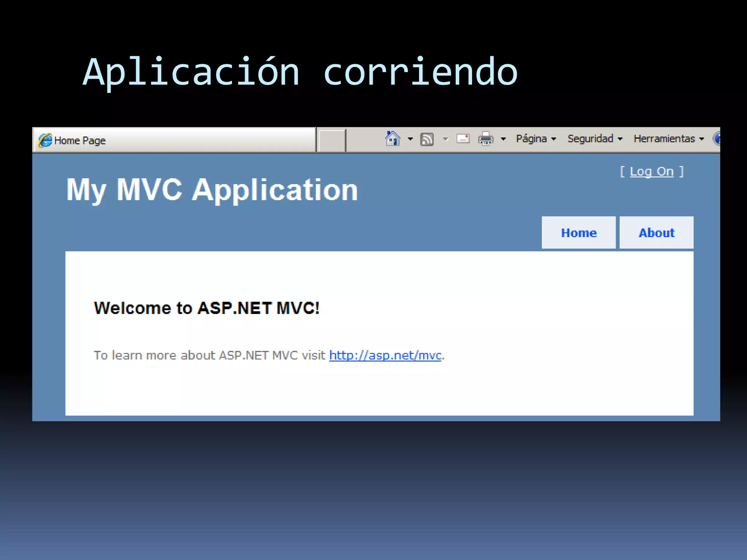Image resolution: width=747 pixels, height=560 pixels.
Task: Click the Read Mail envelope icon
Action: 463,139
